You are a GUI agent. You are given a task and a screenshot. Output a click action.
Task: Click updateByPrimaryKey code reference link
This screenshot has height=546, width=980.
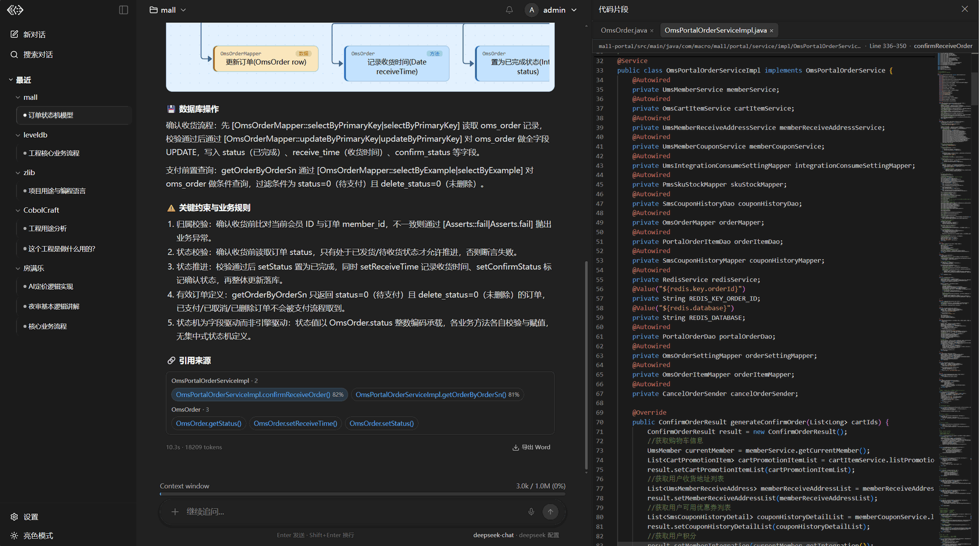coord(343,139)
